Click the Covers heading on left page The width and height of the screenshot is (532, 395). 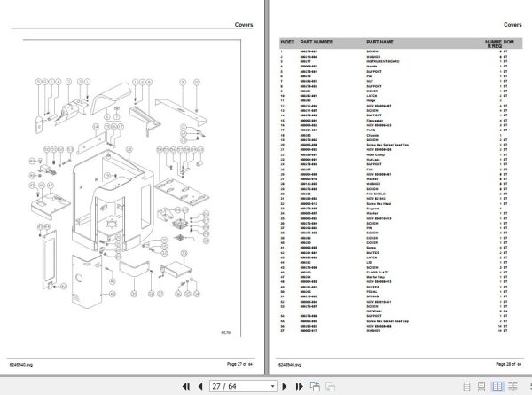[x=244, y=25]
